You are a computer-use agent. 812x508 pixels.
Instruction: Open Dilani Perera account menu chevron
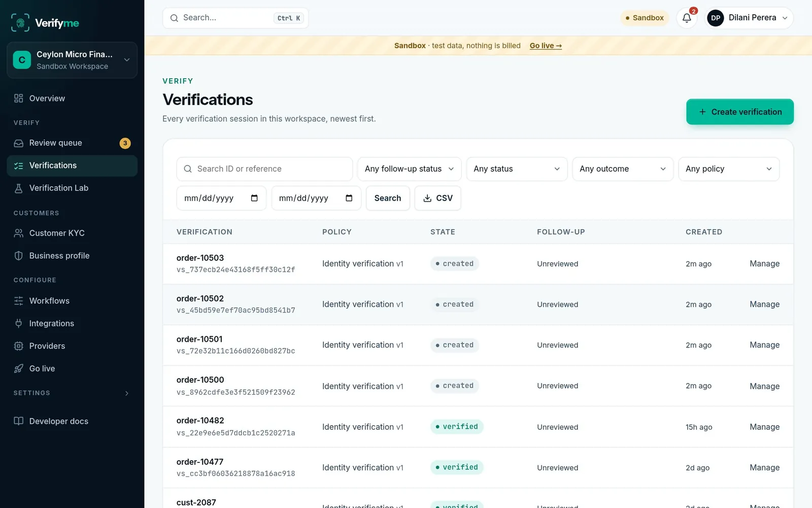[785, 18]
